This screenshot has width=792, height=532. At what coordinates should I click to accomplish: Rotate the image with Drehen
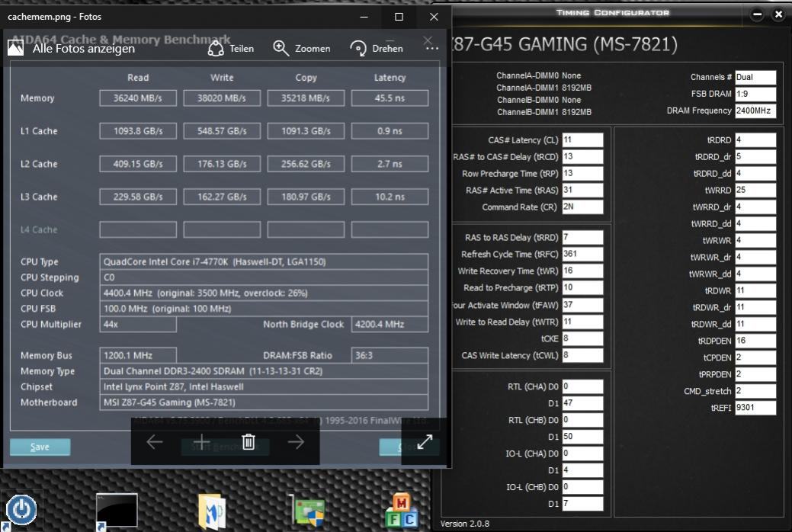377,49
